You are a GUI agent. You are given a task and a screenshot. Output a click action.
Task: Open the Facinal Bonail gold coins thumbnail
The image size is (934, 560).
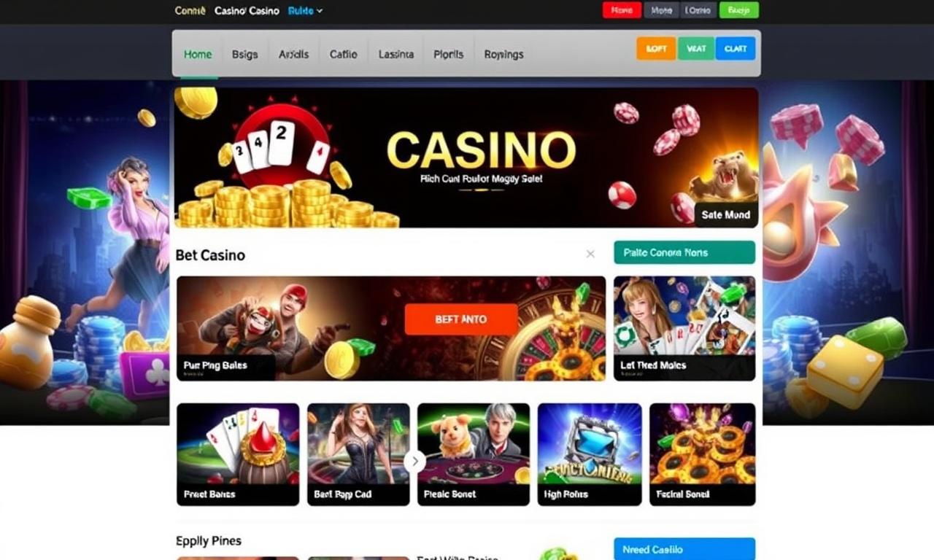point(702,454)
